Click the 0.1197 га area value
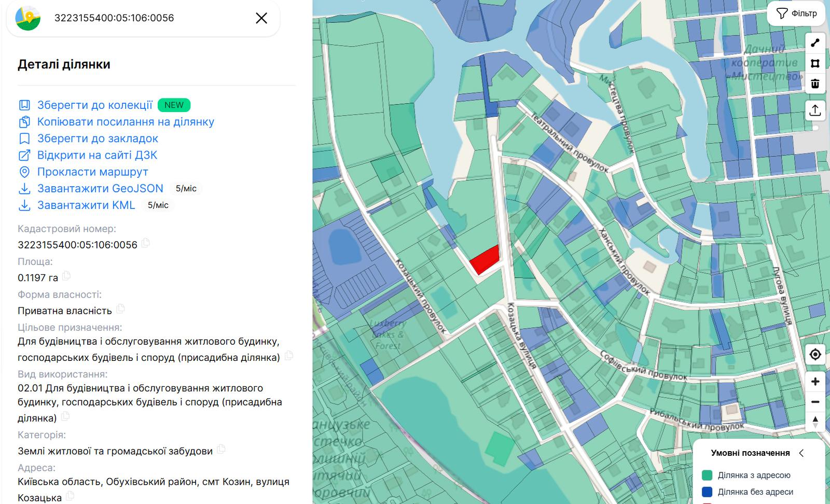Screen dimensions: 830x504 [x=38, y=278]
